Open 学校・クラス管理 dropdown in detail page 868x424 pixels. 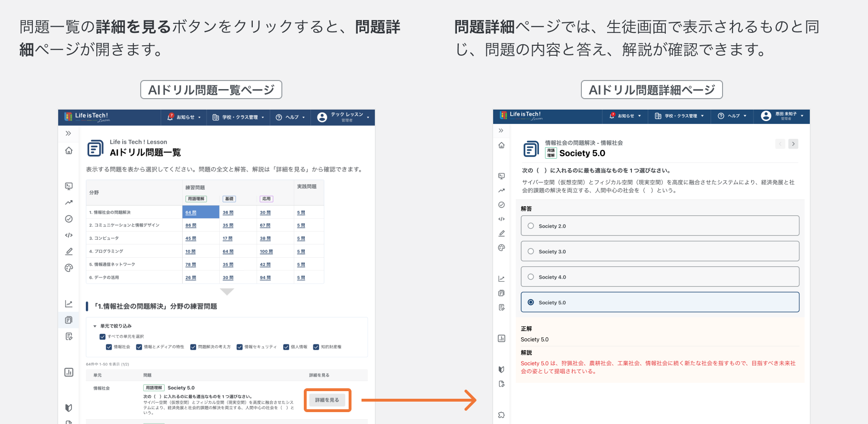tap(679, 116)
